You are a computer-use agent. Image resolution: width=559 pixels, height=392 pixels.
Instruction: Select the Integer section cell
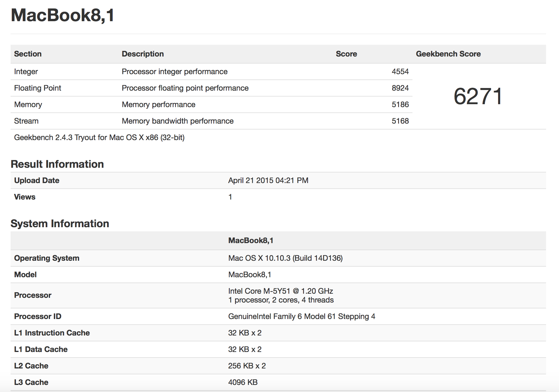(26, 72)
